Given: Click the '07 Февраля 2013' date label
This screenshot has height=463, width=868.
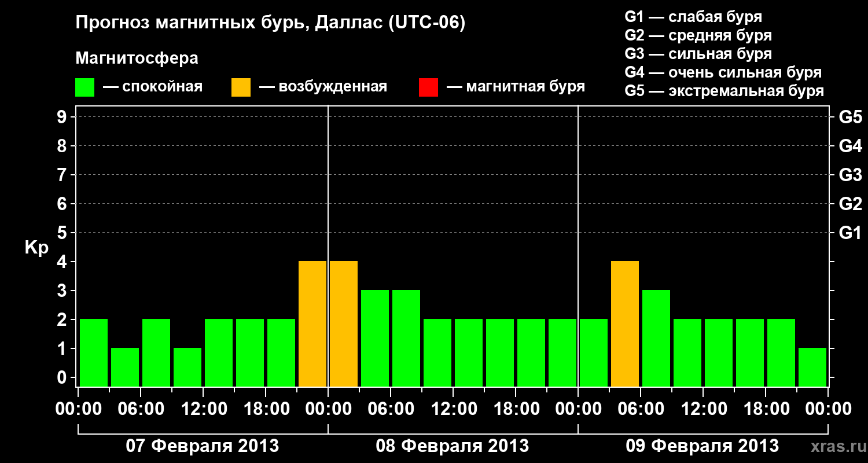Looking at the screenshot, I should [203, 446].
